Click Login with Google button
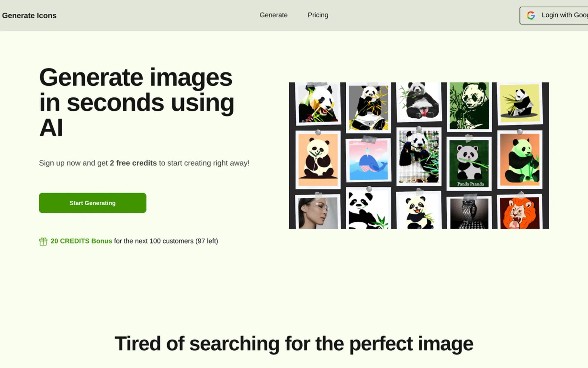This screenshot has height=368, width=588. [554, 15]
